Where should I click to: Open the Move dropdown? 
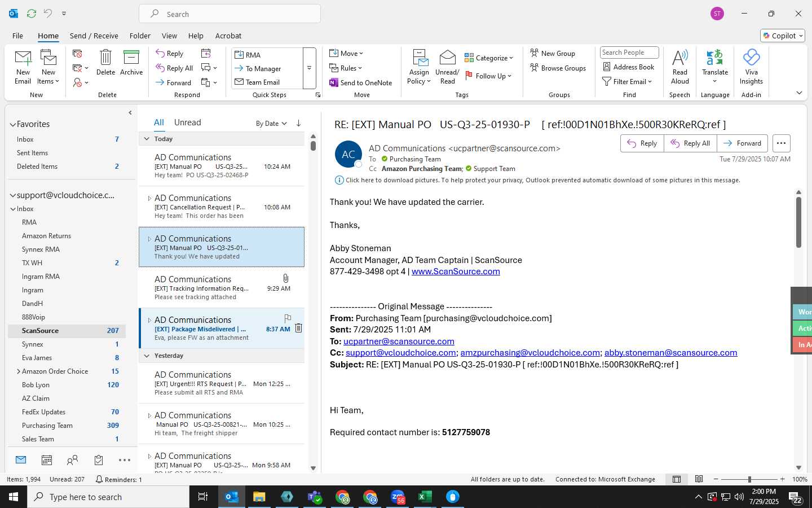[346, 54]
